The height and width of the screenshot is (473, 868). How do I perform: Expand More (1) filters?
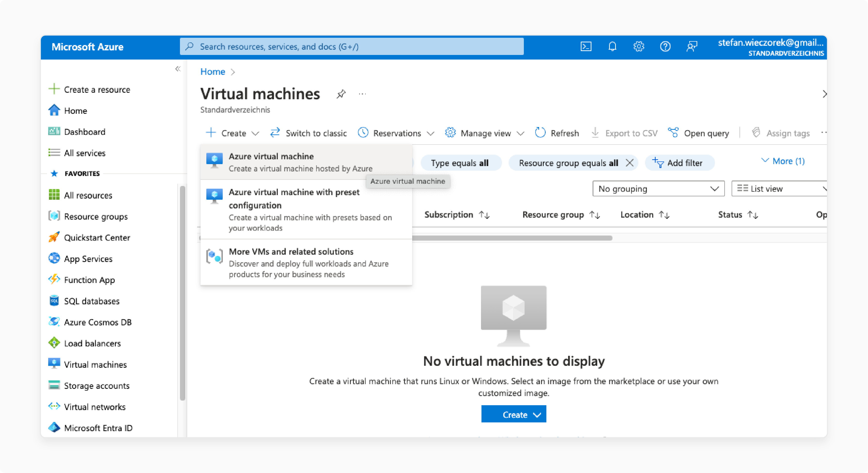[x=783, y=161]
